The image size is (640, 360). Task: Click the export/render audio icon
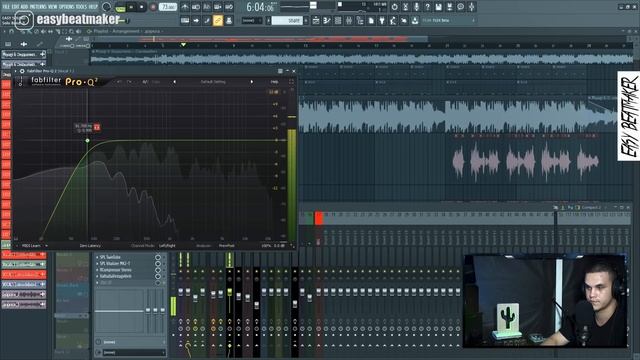[x=449, y=7]
